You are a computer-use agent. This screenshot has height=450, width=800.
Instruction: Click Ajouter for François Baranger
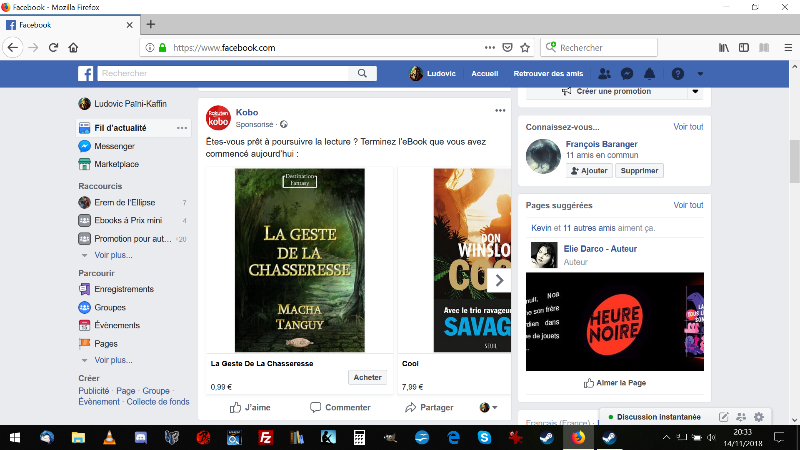589,171
